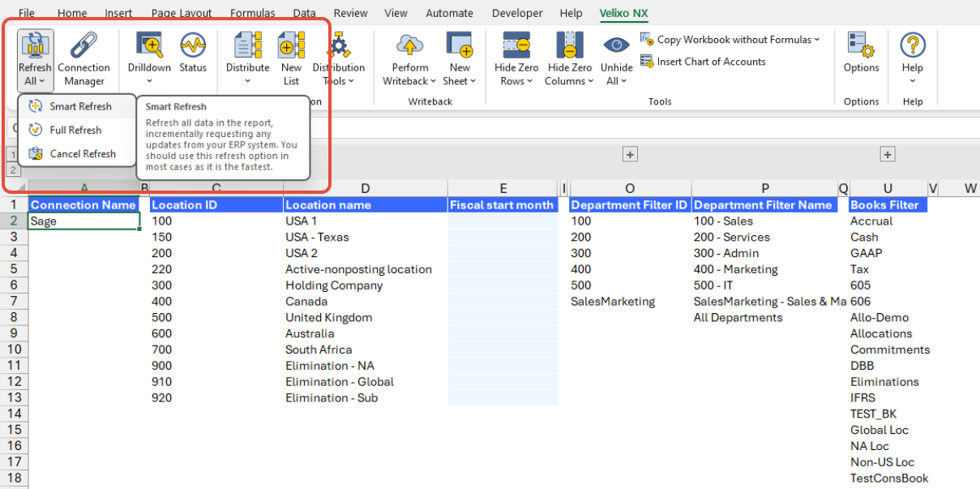Expand the Distribution Tools dropdown arrow
980x489 pixels.
[350, 81]
